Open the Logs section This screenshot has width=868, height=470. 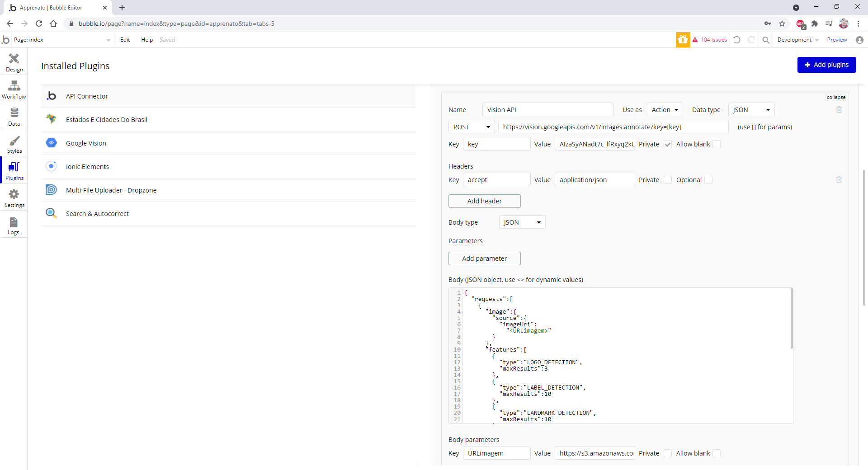pyautogui.click(x=14, y=226)
